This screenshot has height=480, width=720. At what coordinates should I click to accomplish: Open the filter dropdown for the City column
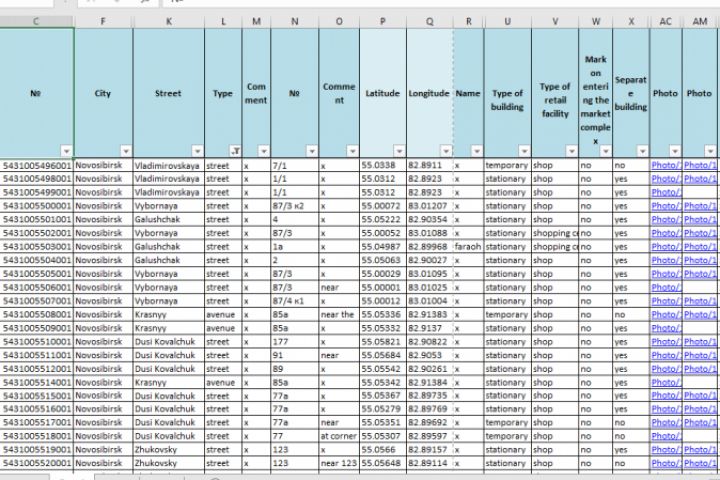[126, 151]
